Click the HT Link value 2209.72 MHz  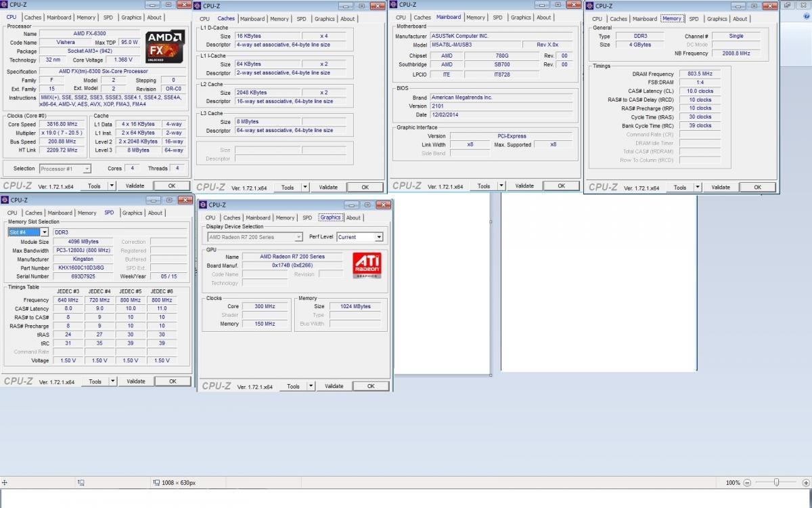click(x=63, y=150)
